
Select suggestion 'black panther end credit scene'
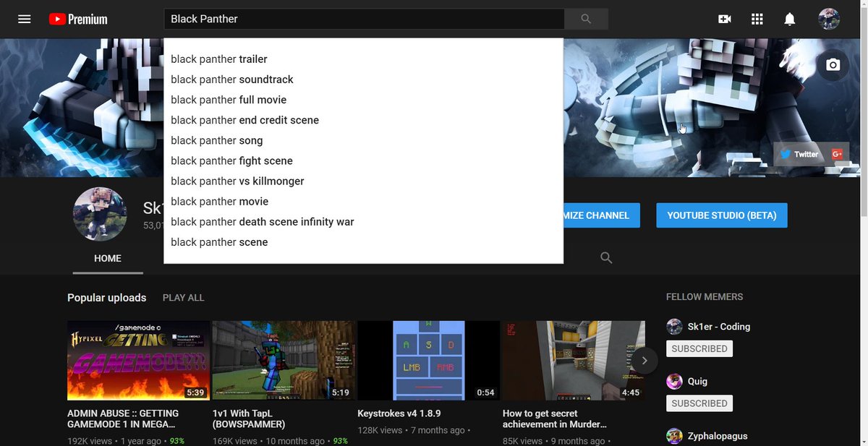(363, 120)
